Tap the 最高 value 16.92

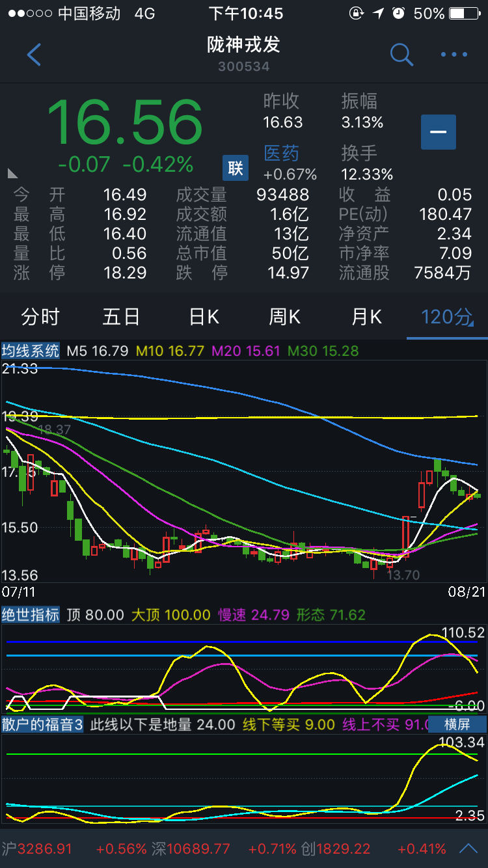(x=125, y=214)
